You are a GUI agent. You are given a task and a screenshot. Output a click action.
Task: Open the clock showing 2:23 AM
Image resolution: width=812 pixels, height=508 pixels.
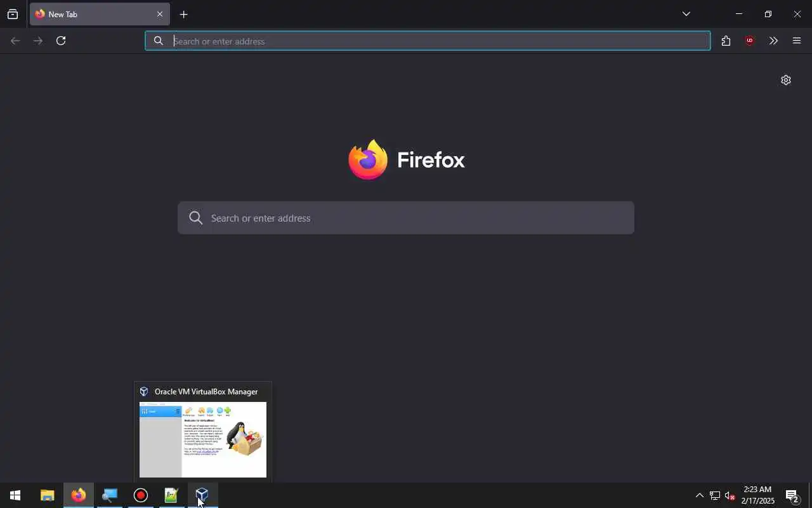tap(758, 495)
